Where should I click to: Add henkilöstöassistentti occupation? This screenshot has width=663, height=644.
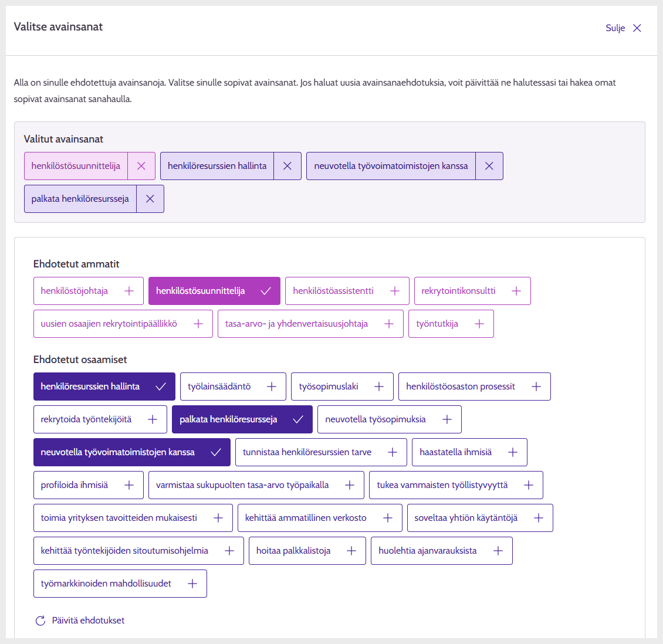347,291
